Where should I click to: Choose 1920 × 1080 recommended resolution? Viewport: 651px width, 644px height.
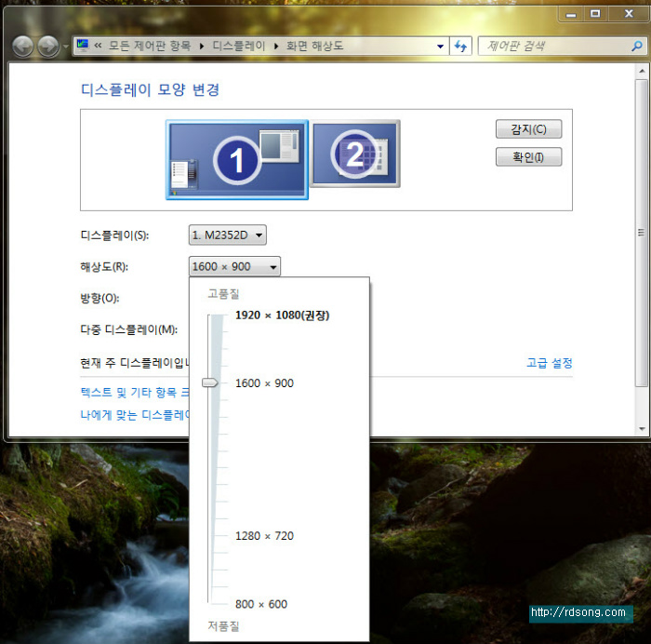[282, 315]
